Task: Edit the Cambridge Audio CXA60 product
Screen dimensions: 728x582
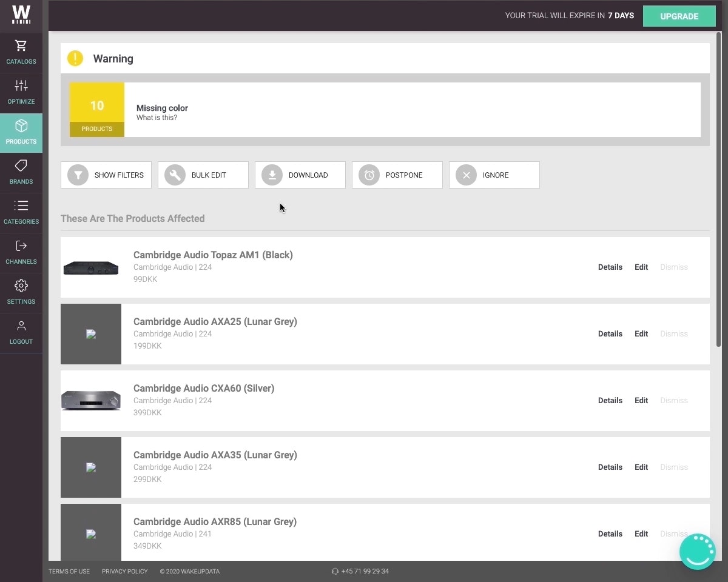Action: click(641, 400)
